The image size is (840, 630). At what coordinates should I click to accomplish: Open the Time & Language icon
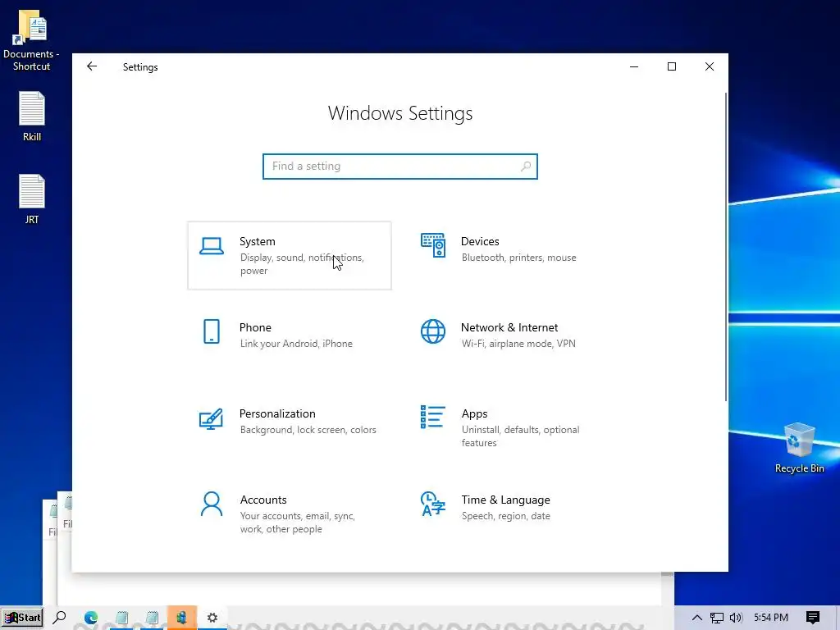click(433, 504)
